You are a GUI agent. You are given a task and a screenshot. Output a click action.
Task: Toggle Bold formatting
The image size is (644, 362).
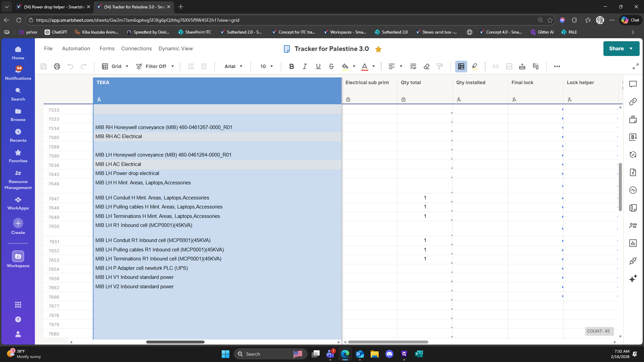(x=291, y=66)
